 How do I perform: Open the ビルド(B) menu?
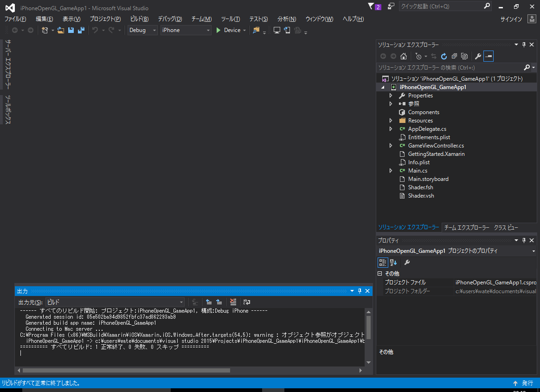pyautogui.click(x=140, y=19)
